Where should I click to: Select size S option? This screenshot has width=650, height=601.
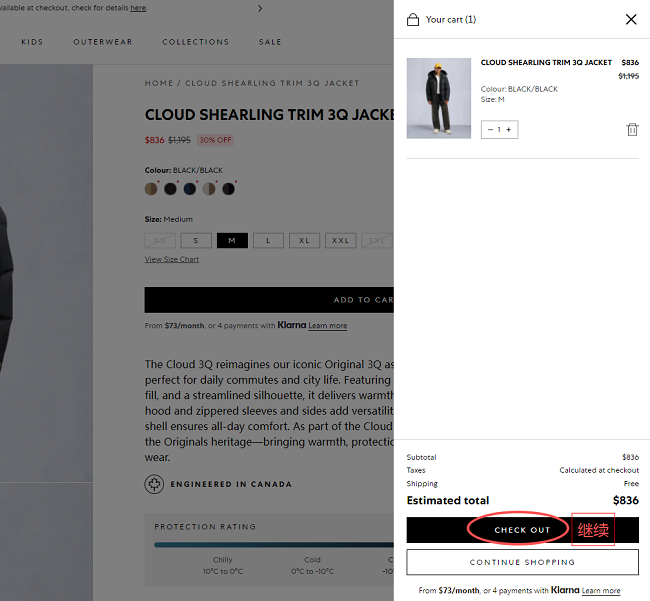click(x=196, y=240)
